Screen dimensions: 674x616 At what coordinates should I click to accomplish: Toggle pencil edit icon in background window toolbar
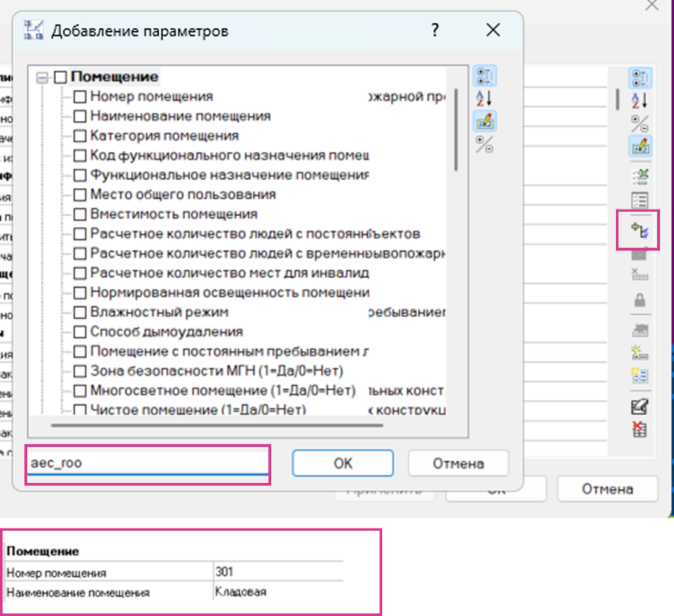(640, 146)
